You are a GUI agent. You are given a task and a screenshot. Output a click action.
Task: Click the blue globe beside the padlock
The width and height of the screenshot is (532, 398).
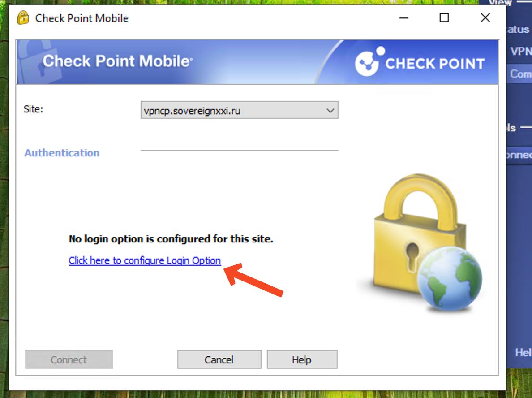[450, 279]
